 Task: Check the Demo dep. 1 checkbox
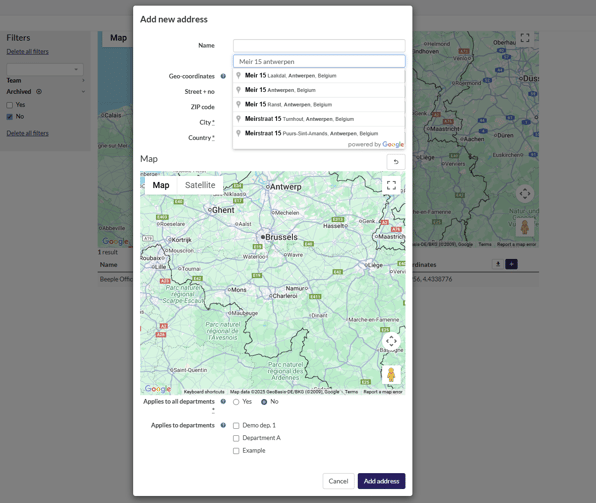click(x=236, y=425)
